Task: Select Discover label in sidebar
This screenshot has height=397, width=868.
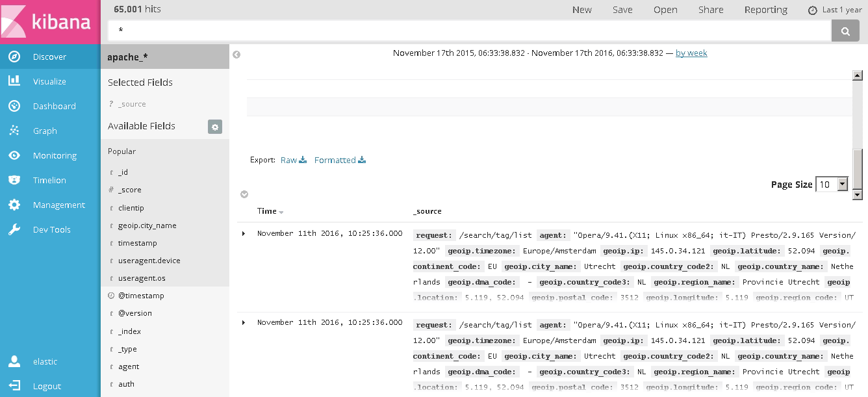Action: click(49, 57)
